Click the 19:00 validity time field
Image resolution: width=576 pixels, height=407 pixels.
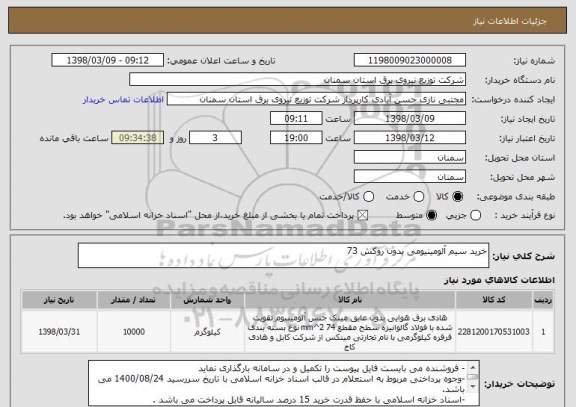pos(296,138)
